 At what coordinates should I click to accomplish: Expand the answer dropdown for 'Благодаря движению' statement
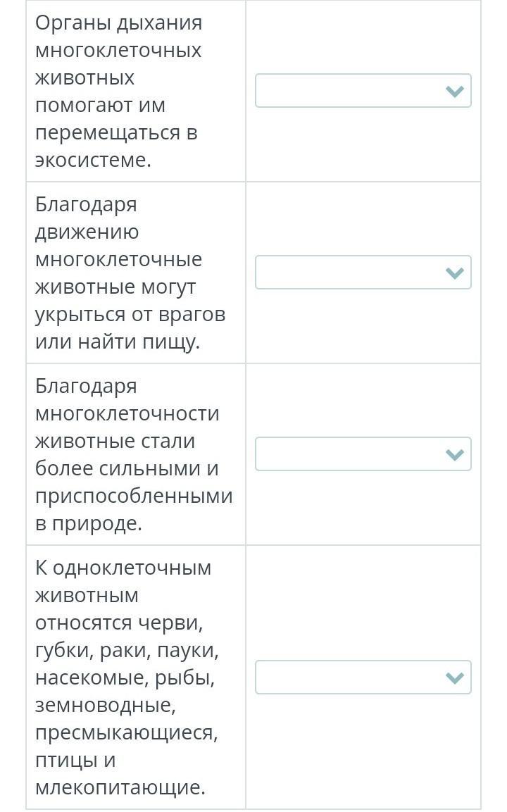363,273
